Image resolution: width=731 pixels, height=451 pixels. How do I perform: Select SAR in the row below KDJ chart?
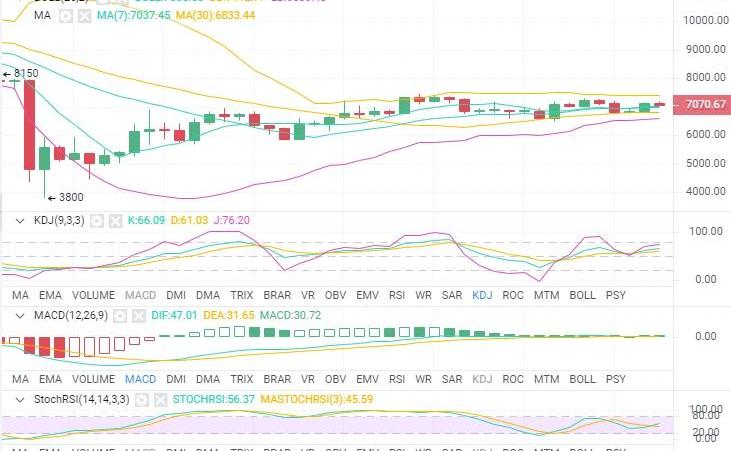click(x=452, y=295)
